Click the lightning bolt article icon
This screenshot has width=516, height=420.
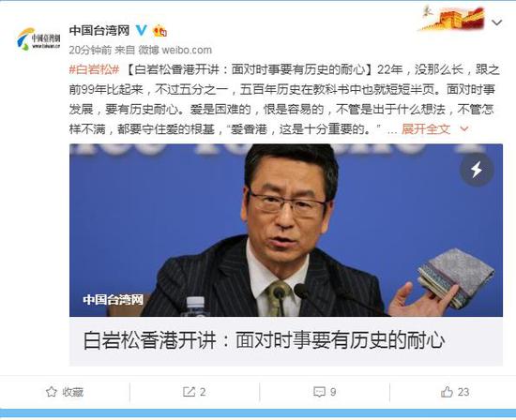(477, 170)
